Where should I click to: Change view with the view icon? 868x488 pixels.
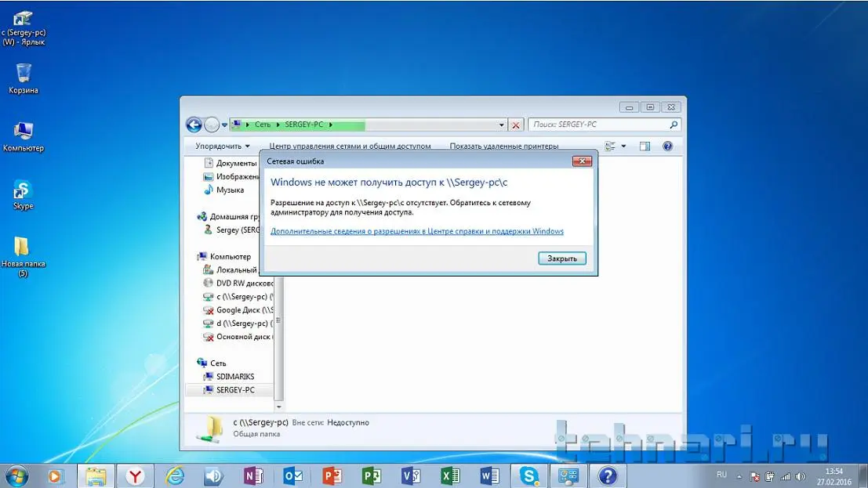click(610, 146)
